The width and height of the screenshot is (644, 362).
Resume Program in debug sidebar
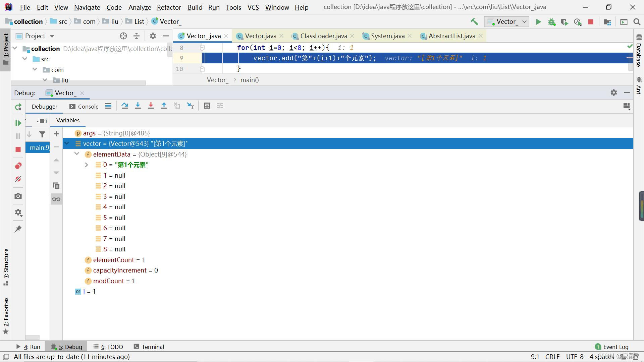(x=18, y=123)
